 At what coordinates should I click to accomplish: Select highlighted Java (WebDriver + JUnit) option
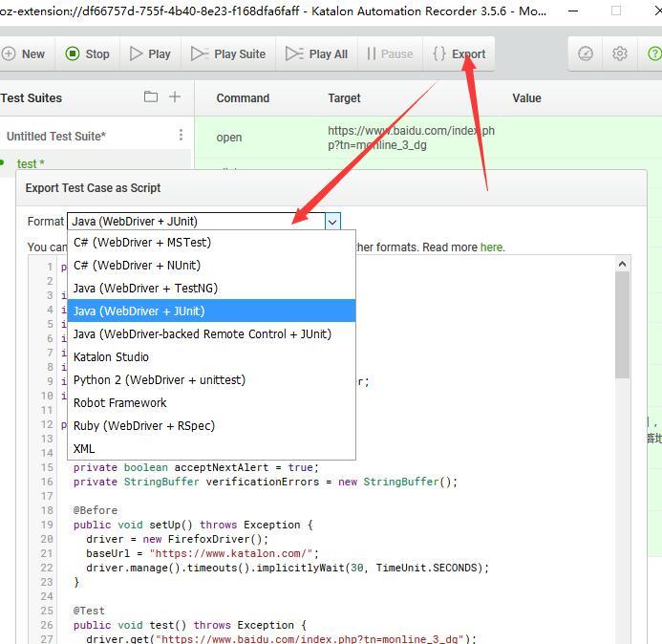click(211, 311)
